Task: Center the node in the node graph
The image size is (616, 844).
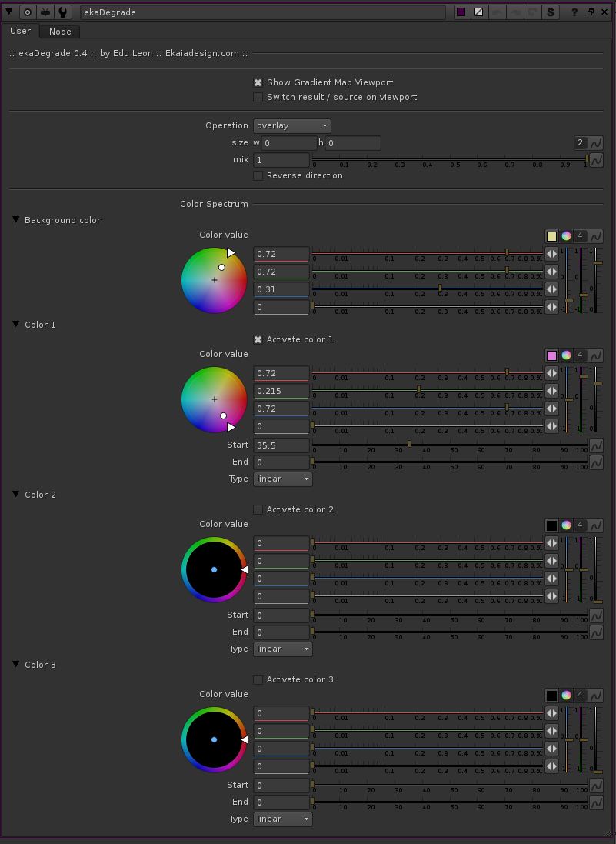Action: pos(28,12)
